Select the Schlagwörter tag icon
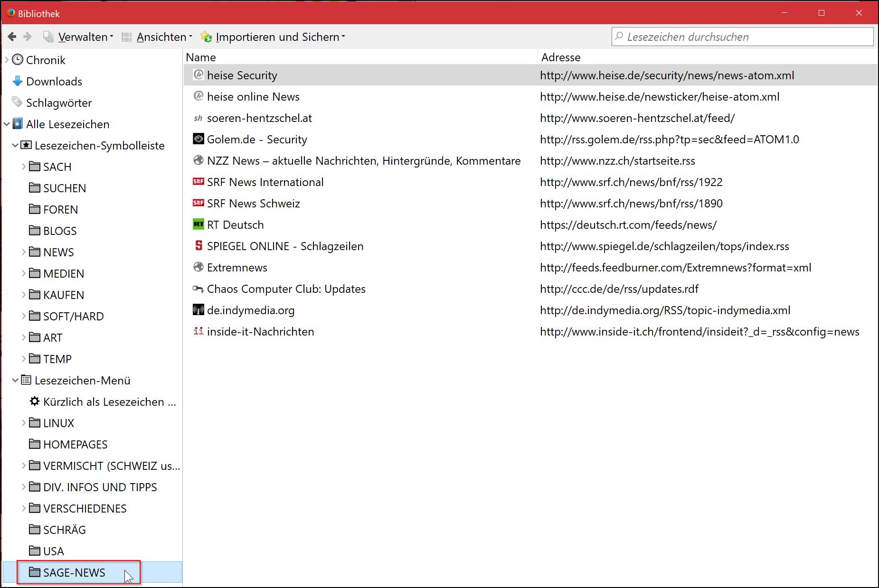This screenshot has height=588, width=879. tap(18, 103)
